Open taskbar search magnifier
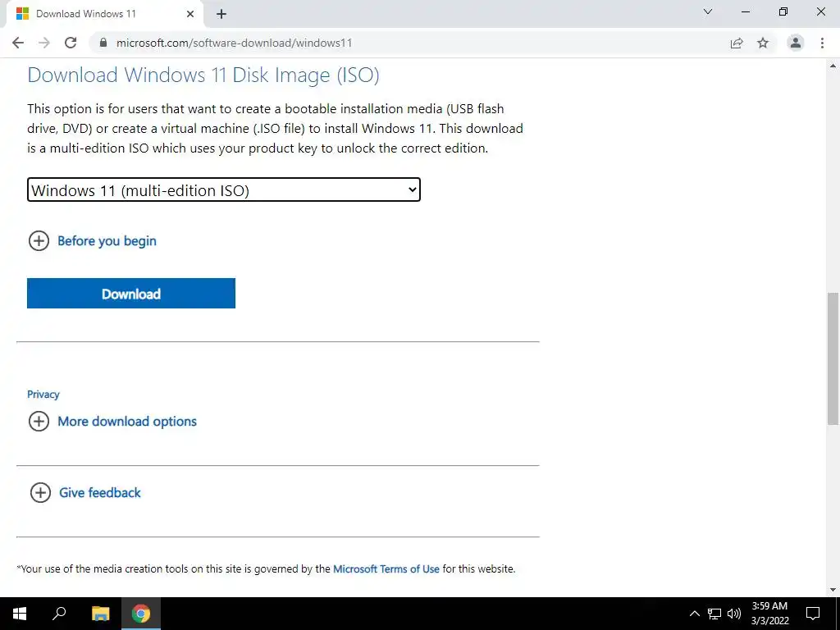Screen dimensions: 840x630 point(59,614)
